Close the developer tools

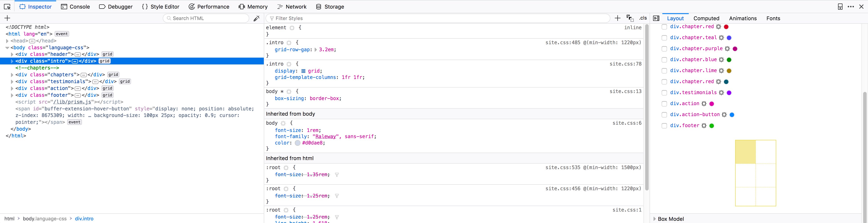click(862, 7)
